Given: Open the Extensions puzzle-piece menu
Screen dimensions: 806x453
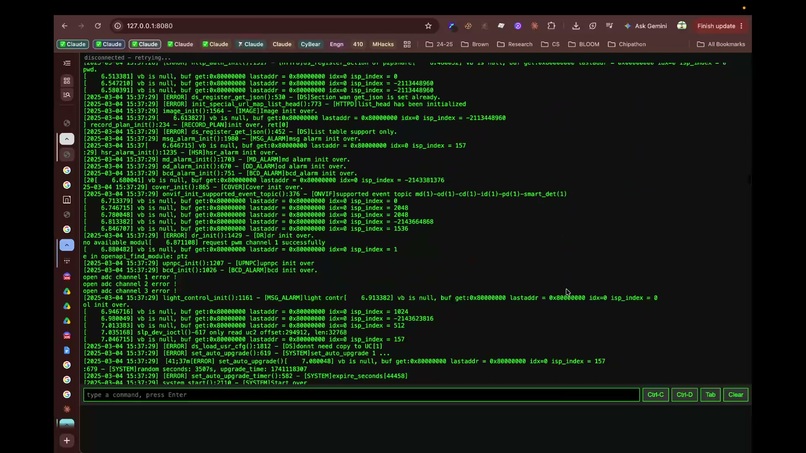Looking at the screenshot, I should pyautogui.click(x=551, y=26).
